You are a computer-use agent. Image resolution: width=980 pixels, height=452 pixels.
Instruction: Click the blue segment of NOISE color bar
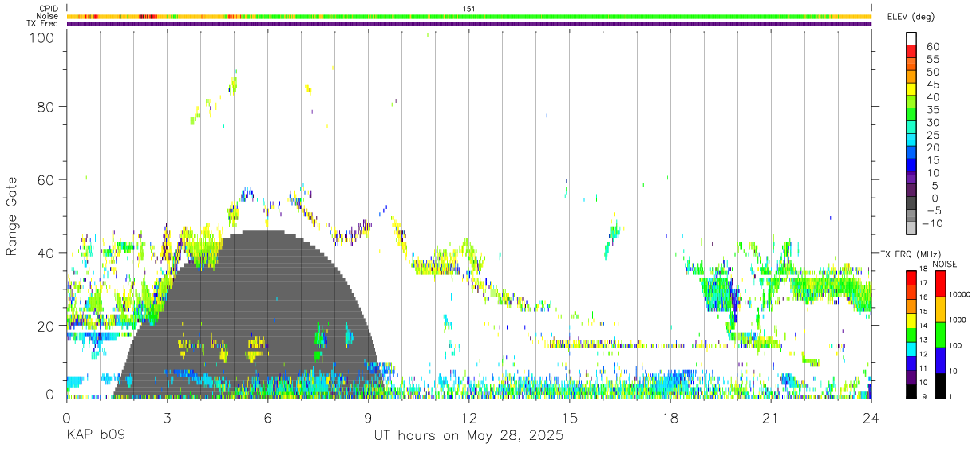coord(941,360)
